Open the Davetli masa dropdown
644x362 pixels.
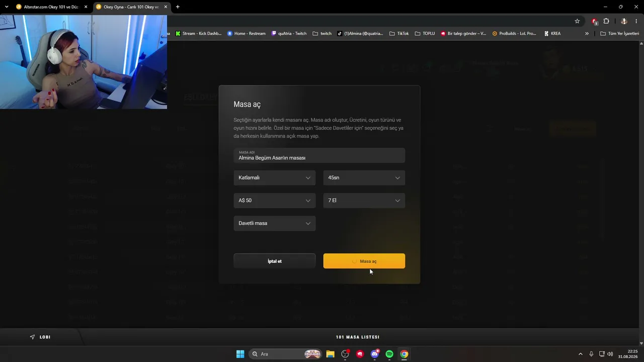coord(274,223)
